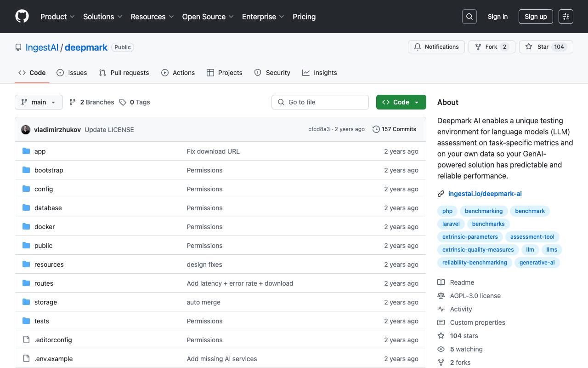Switch to the Actions tab
This screenshot has width=588, height=368.
point(178,73)
